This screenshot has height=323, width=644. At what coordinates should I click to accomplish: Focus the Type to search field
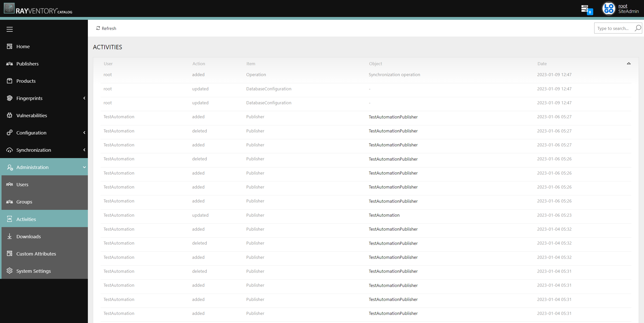pos(613,28)
